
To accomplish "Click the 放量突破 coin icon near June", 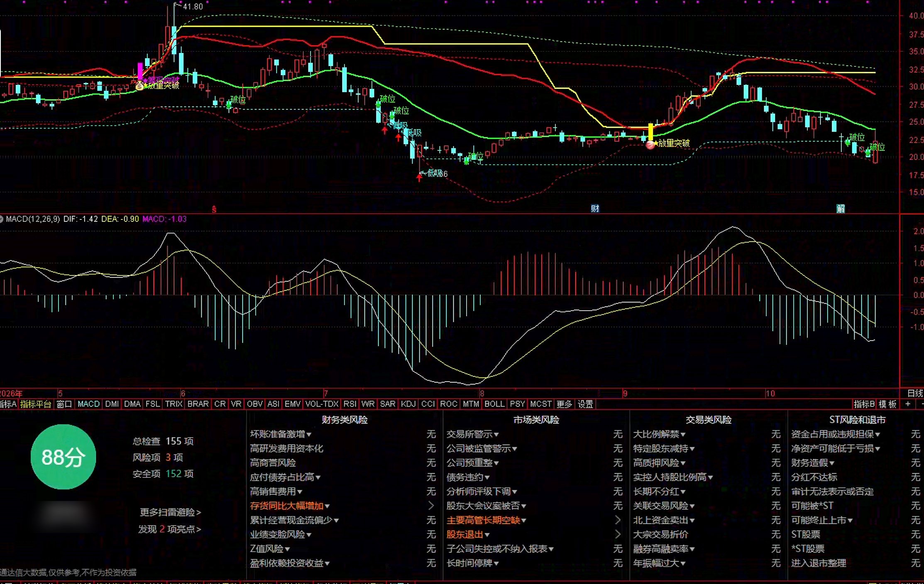I will pos(140,86).
